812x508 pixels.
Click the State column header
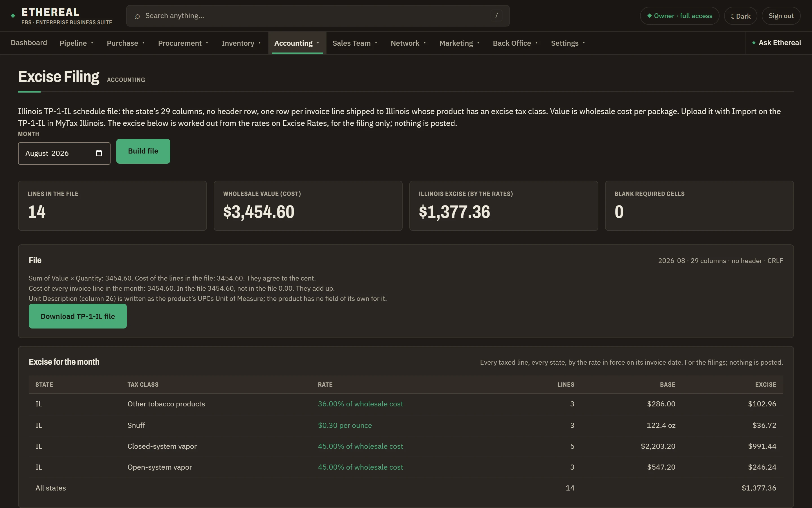pos(44,384)
